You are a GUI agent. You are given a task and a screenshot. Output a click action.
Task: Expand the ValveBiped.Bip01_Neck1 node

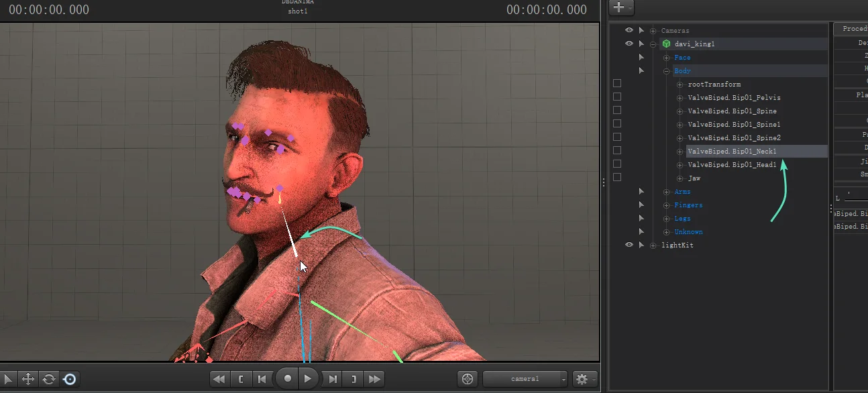pos(680,152)
